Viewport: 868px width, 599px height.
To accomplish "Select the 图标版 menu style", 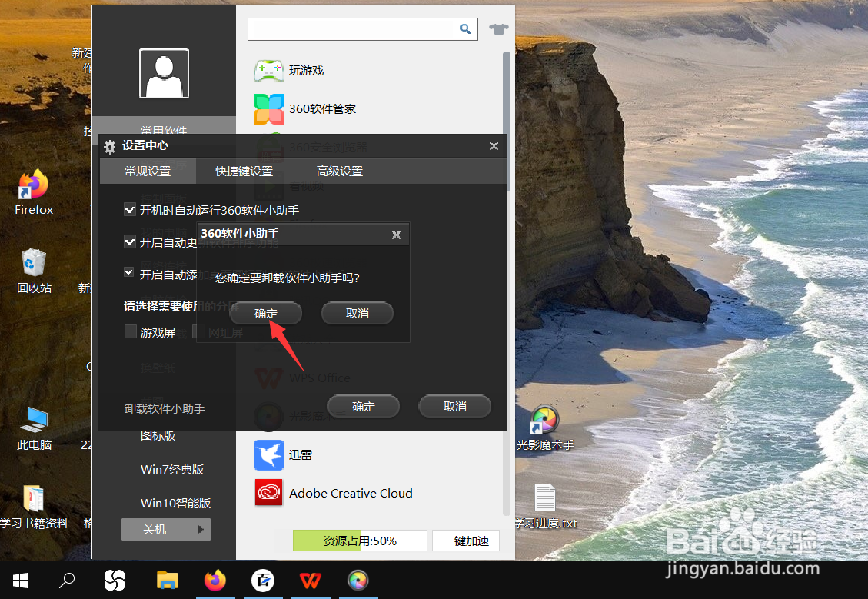I will click(x=158, y=436).
